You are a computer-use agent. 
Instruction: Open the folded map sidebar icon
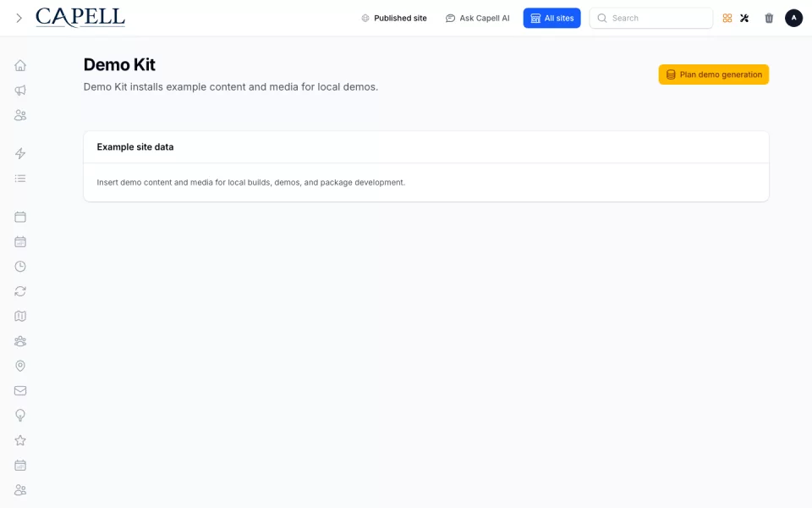pyautogui.click(x=20, y=316)
